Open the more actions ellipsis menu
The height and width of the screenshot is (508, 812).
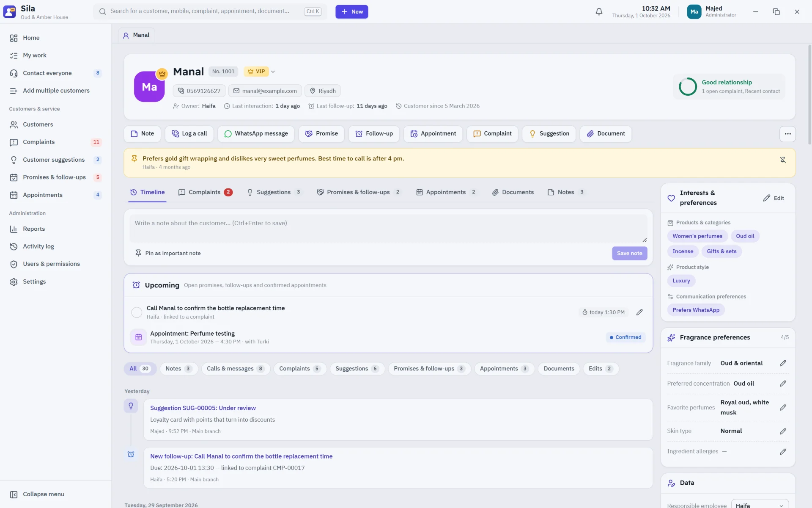(x=787, y=134)
